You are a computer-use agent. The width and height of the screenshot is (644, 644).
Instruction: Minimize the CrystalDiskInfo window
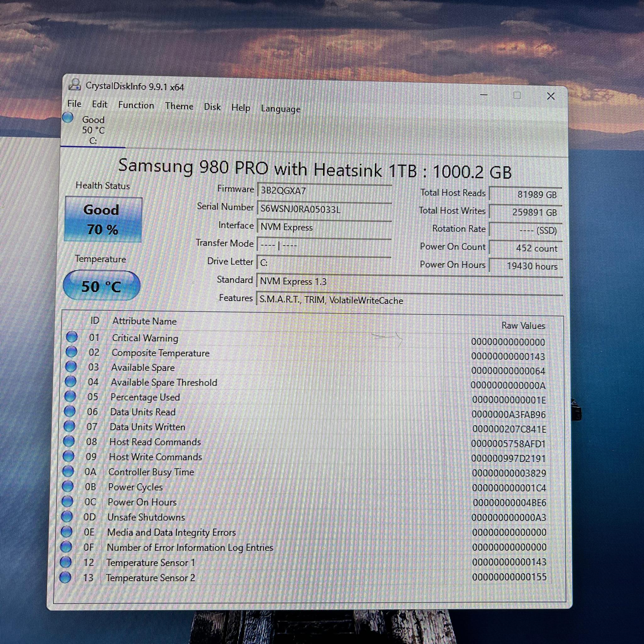[x=484, y=95]
